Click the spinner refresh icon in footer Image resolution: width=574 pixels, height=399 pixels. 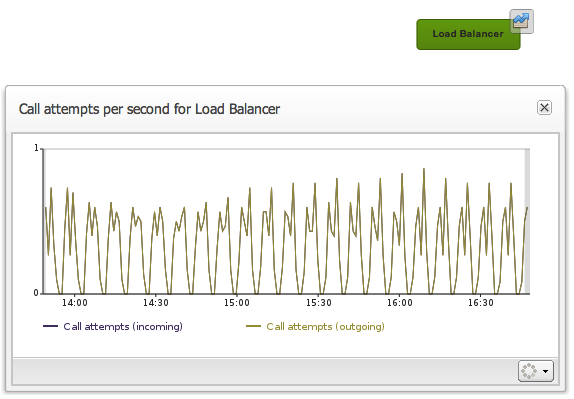pos(529,371)
